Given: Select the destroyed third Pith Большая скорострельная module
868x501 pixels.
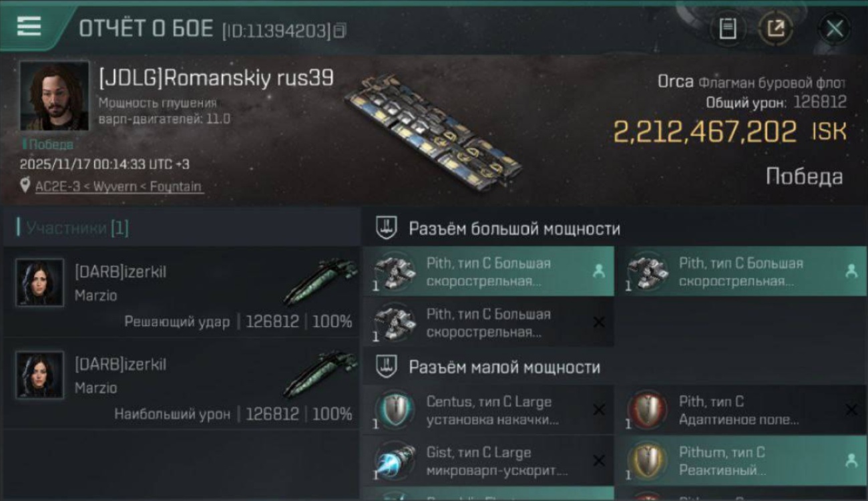Looking at the screenshot, I should pos(487,323).
